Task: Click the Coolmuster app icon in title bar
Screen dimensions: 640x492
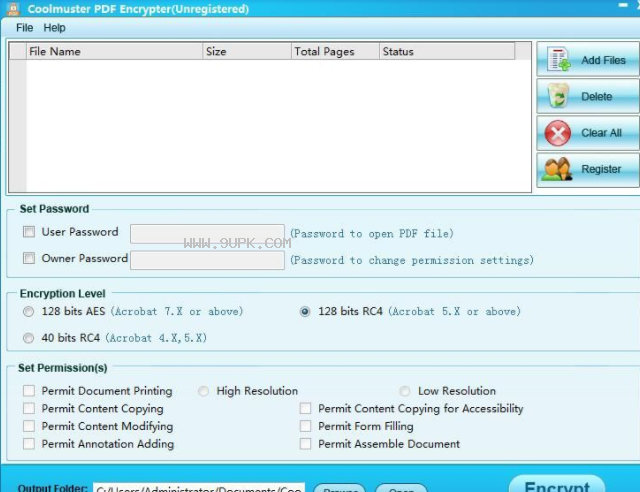Action: [13, 8]
